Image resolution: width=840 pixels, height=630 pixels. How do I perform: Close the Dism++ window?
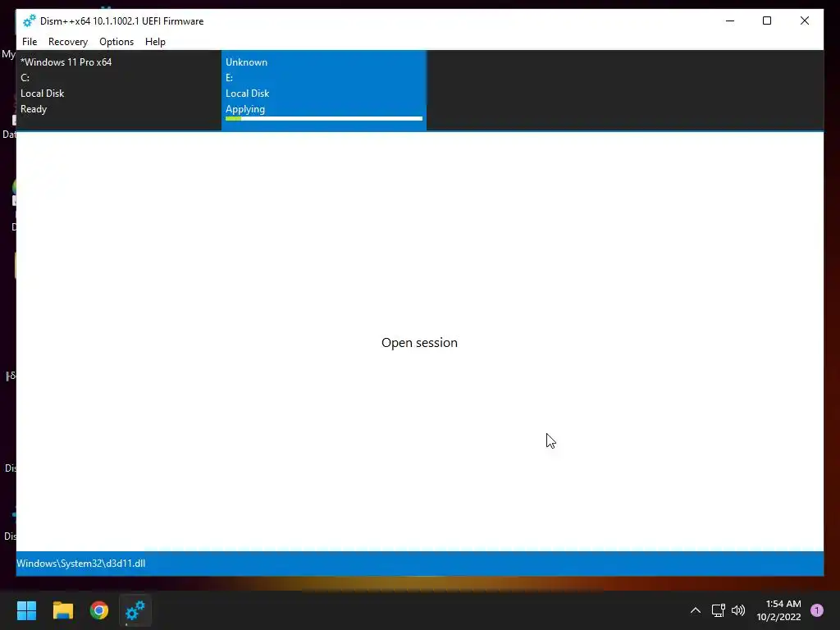(x=805, y=21)
